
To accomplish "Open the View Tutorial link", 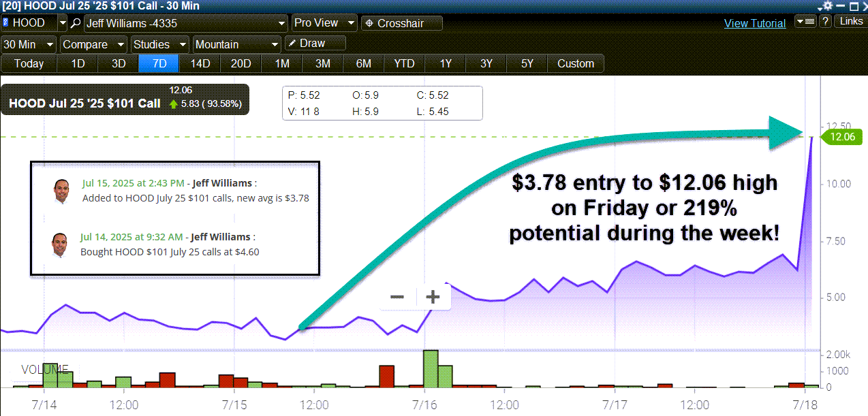I will (x=754, y=23).
